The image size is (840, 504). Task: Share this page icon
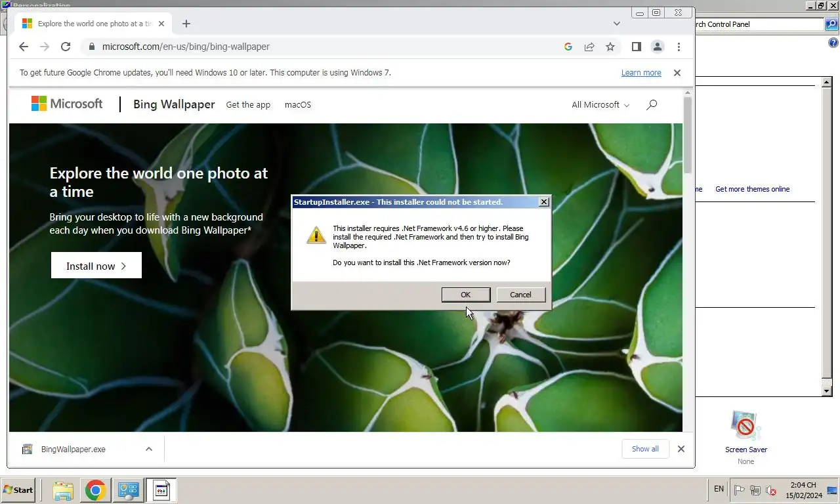(x=589, y=47)
